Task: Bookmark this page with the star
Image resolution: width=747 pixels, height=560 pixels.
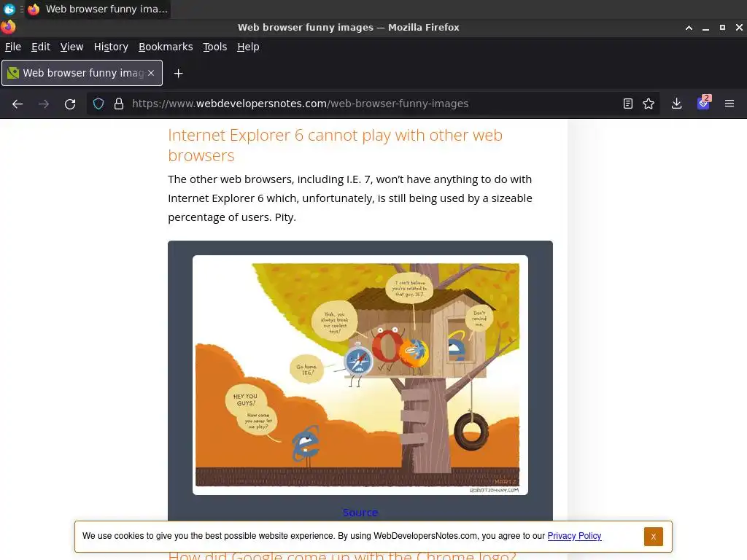Action: tap(649, 104)
